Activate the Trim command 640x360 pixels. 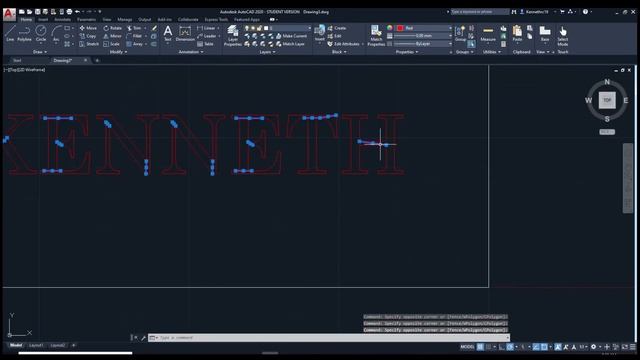click(134, 28)
